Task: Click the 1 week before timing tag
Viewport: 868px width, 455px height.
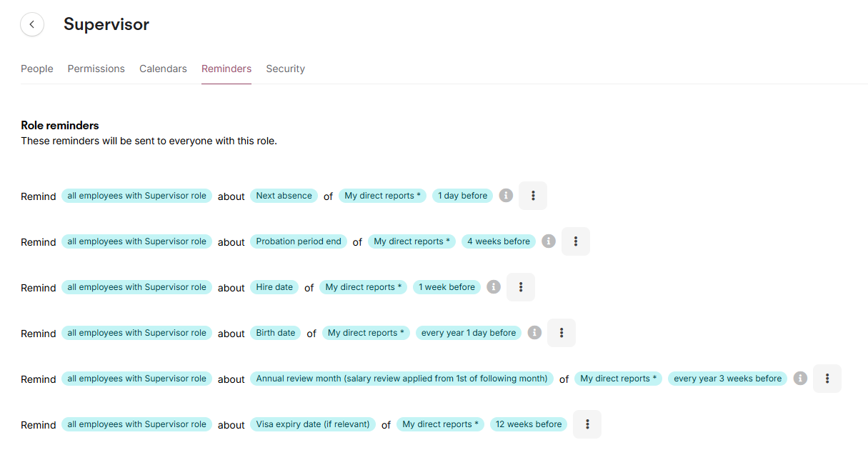Action: (447, 287)
